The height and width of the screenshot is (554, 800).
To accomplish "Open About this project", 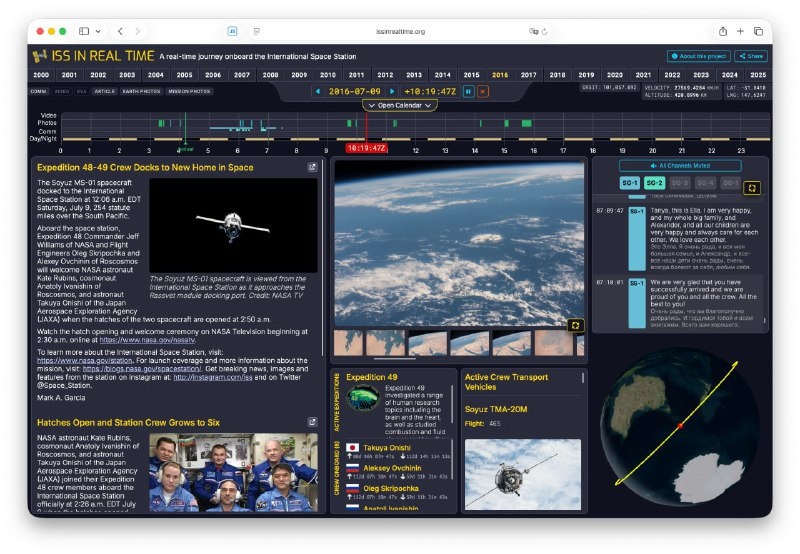I will [x=698, y=56].
